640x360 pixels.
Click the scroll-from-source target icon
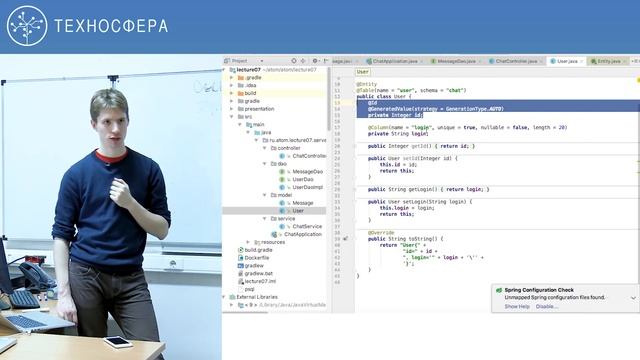pyautogui.click(x=293, y=61)
